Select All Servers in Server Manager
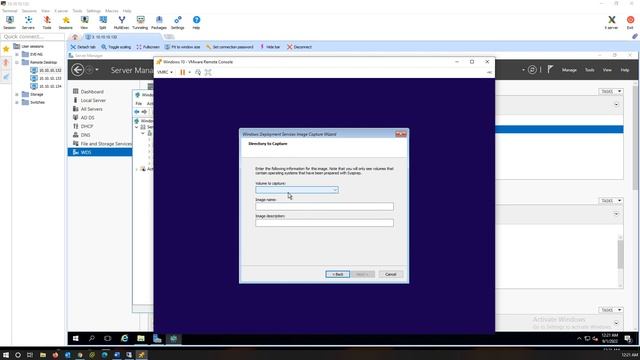 (x=91, y=109)
